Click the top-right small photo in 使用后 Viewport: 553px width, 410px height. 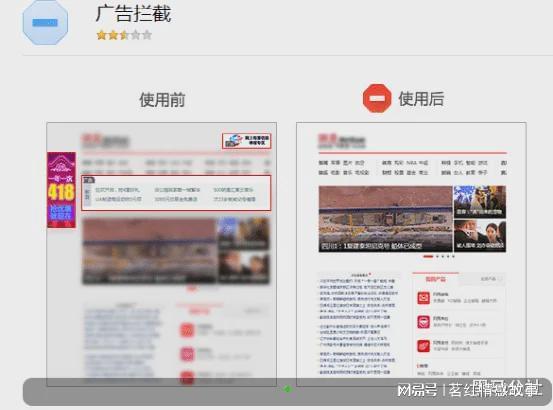tap(480, 202)
